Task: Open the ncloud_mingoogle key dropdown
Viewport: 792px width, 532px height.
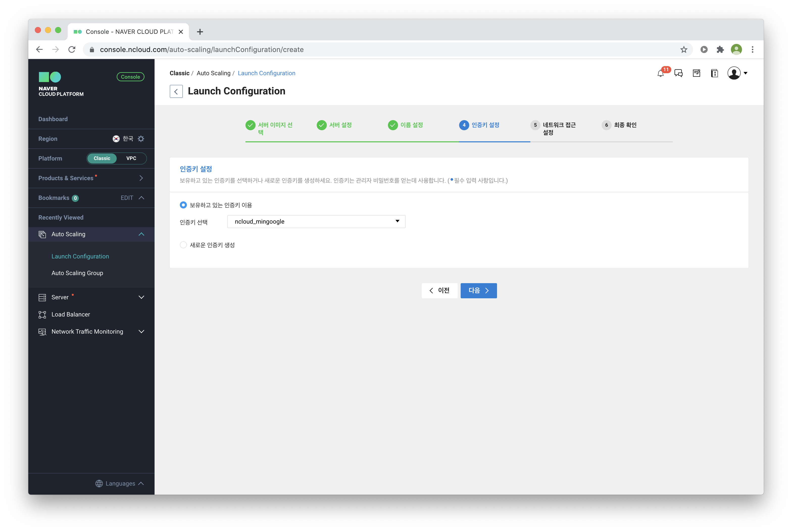Action: (316, 222)
